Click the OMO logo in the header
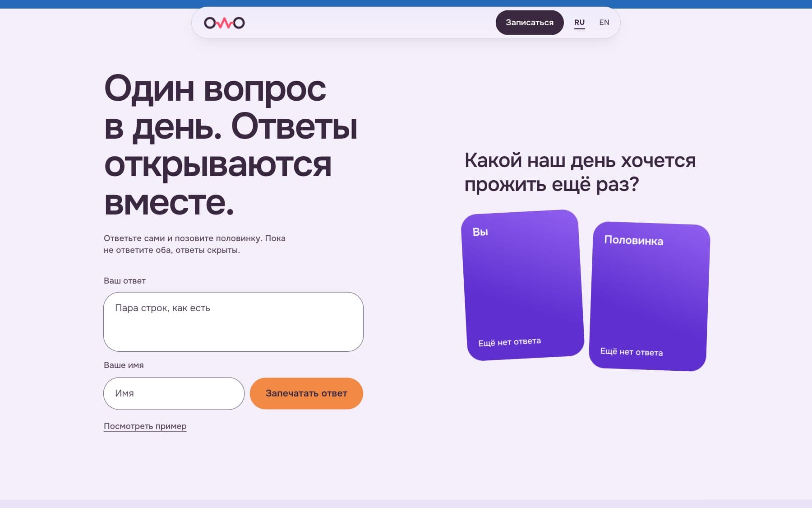The height and width of the screenshot is (508, 812). (x=224, y=23)
